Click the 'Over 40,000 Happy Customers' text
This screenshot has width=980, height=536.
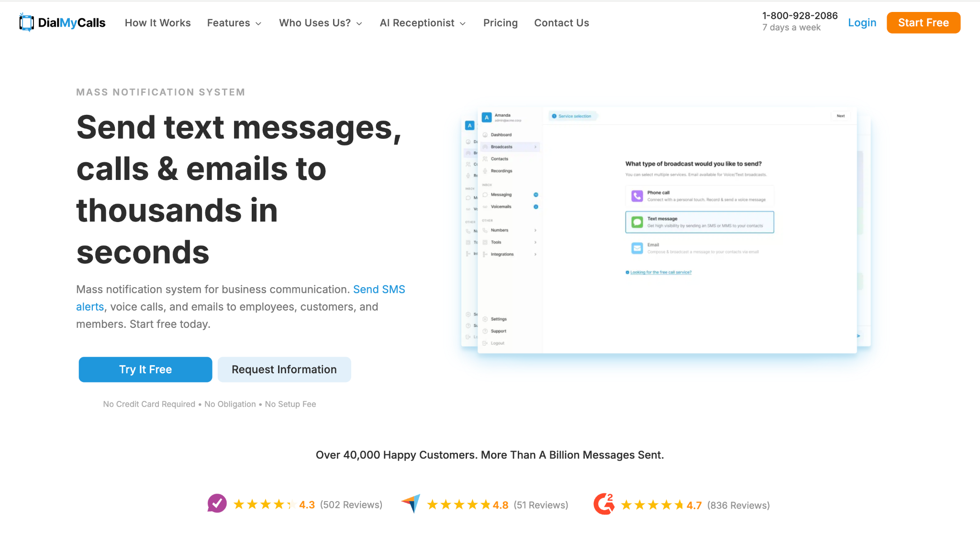coord(396,455)
